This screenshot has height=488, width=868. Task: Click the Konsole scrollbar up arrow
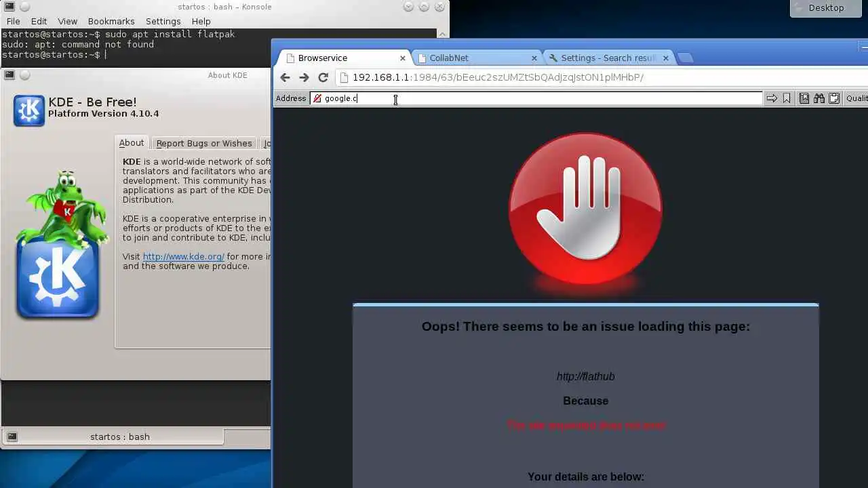click(444, 33)
